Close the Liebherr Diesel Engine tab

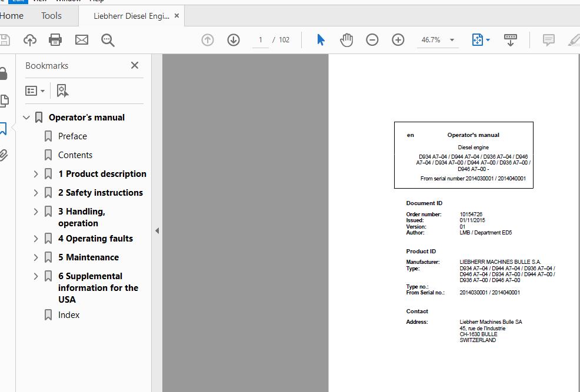pos(177,16)
